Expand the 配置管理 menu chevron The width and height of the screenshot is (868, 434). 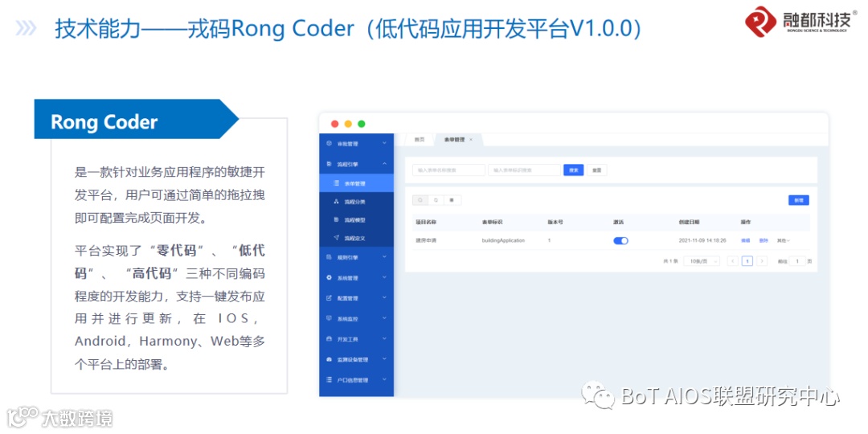point(385,298)
